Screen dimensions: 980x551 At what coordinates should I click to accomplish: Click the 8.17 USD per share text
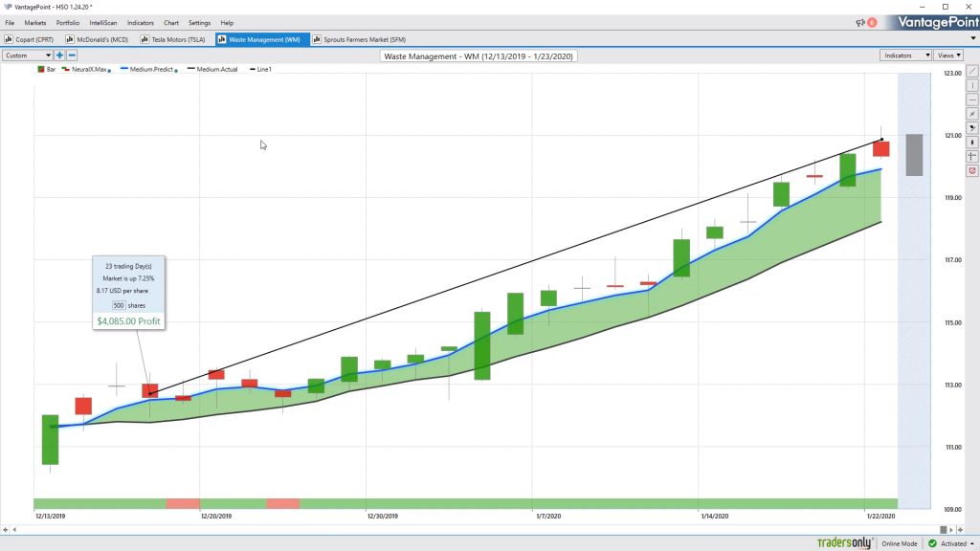click(122, 291)
